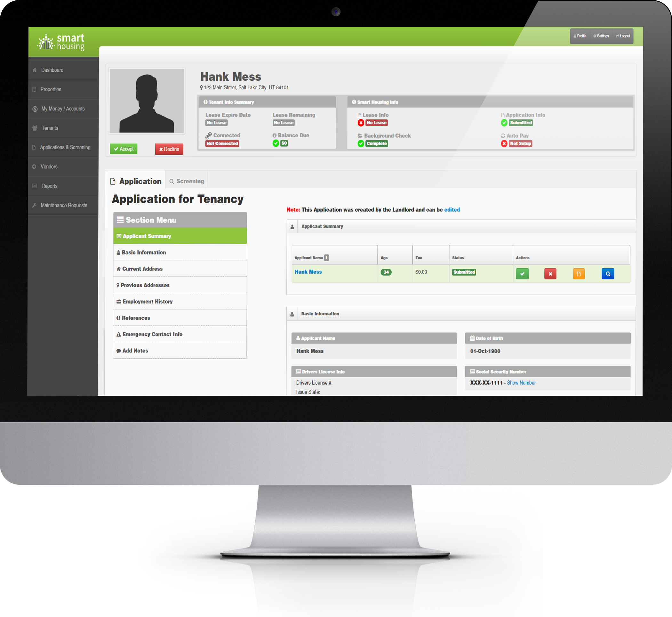Click the Auto Pay not setup icon
Screen dimensions: 672x617
click(x=502, y=144)
